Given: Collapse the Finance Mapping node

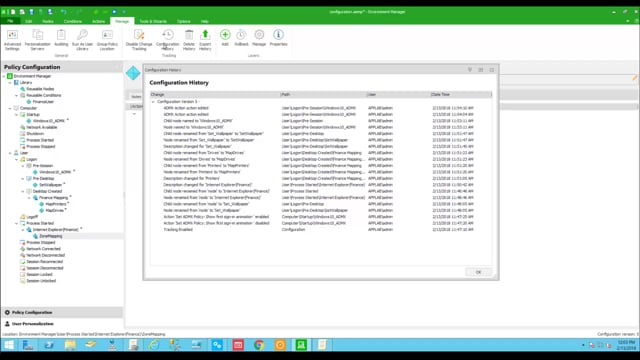Looking at the screenshot, I should point(29,198).
